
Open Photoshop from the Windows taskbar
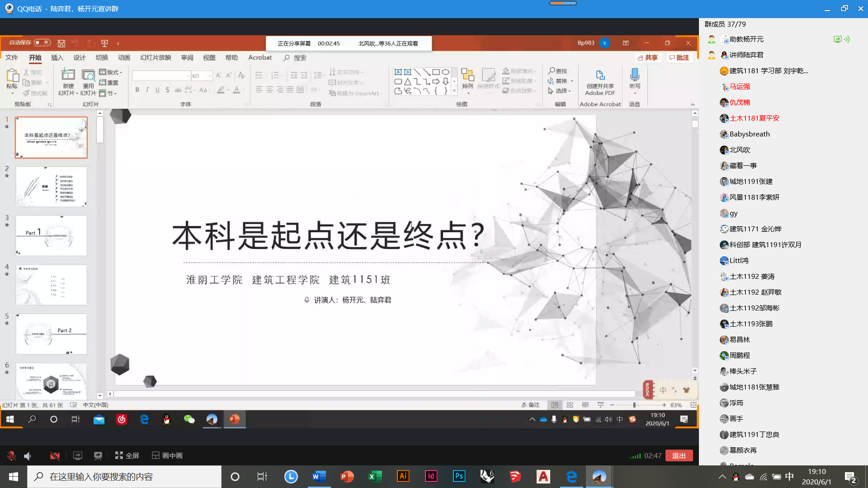pyautogui.click(x=459, y=476)
